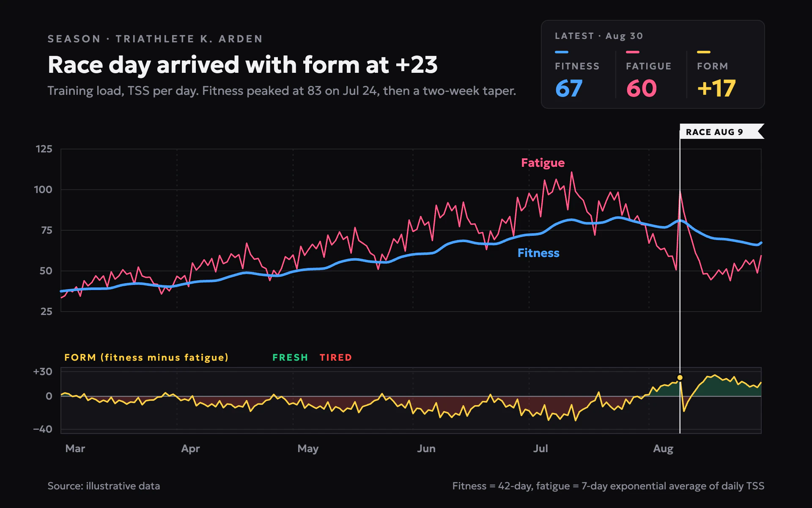Click the pink Fatigue line label
812x508 pixels.
coord(543,163)
